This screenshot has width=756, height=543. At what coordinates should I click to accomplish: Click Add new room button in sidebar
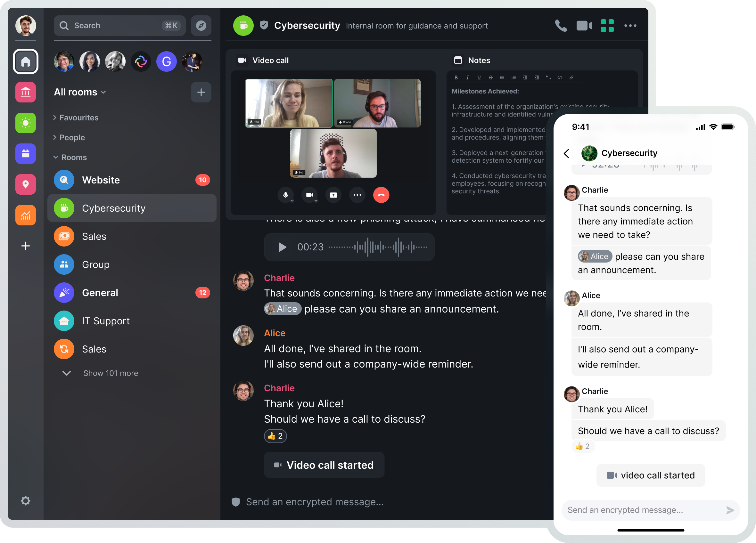[x=201, y=92]
